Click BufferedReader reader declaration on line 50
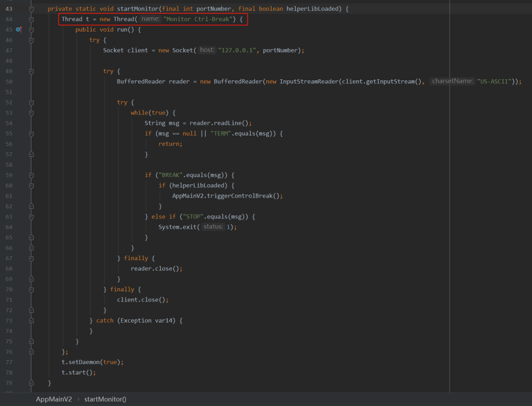The height and width of the screenshot is (406, 532). coord(153,81)
